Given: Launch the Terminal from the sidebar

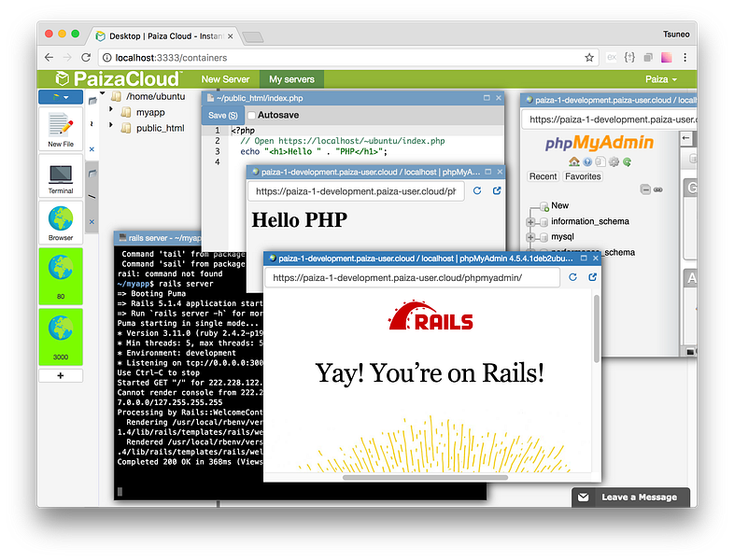Looking at the screenshot, I should [61, 176].
